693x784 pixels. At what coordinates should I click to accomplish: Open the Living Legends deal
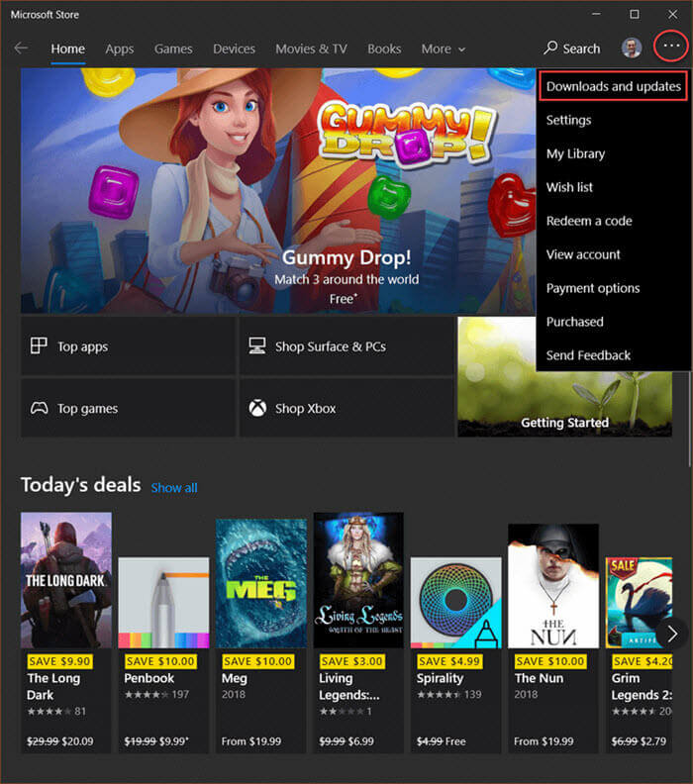[358, 633]
